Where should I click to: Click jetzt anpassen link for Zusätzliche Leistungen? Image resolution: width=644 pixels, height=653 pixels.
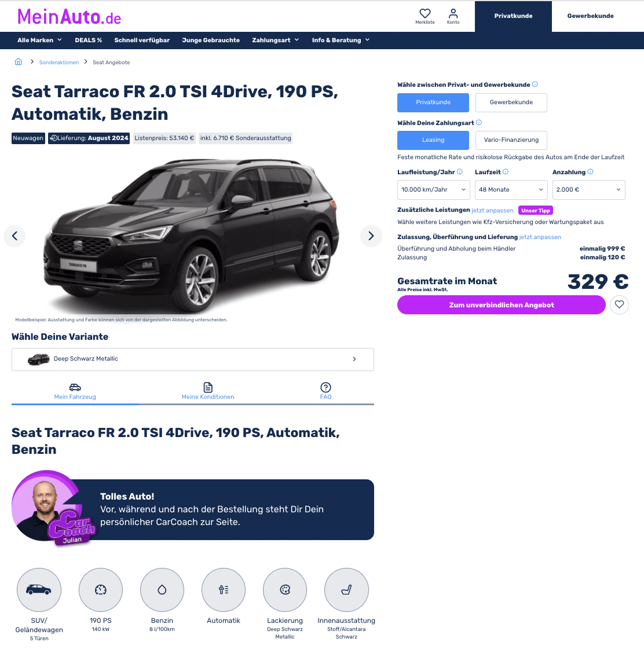(492, 210)
